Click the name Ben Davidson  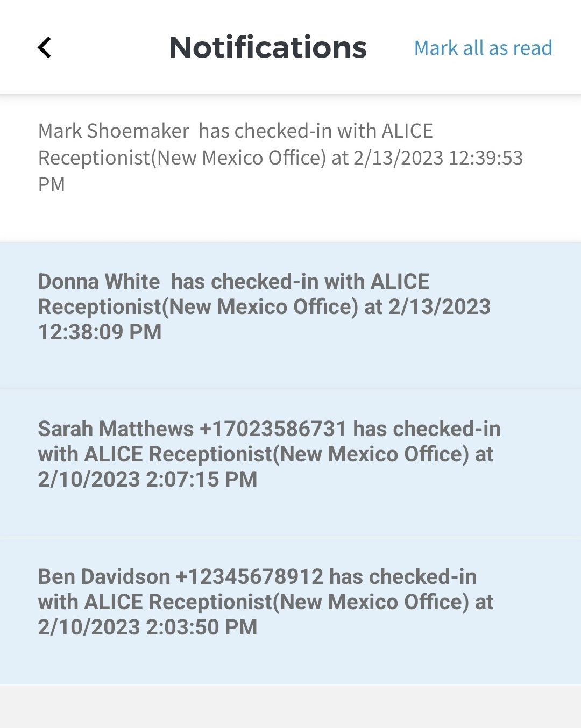click(104, 577)
